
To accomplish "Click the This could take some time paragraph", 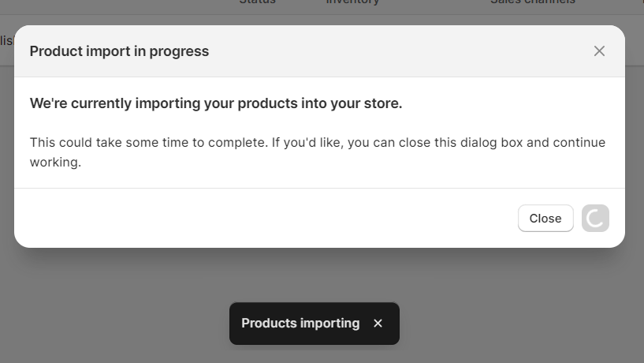I will pos(318,152).
